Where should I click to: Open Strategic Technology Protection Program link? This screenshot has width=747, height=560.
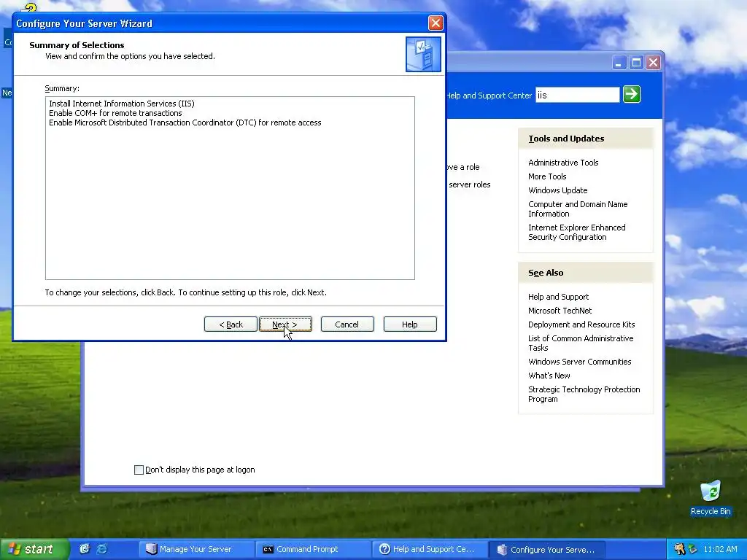(x=584, y=394)
